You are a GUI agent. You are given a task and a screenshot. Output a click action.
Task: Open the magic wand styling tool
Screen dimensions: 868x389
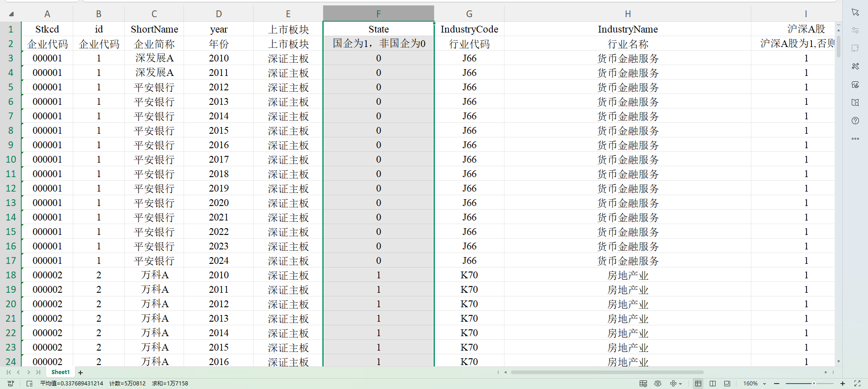[x=855, y=66]
